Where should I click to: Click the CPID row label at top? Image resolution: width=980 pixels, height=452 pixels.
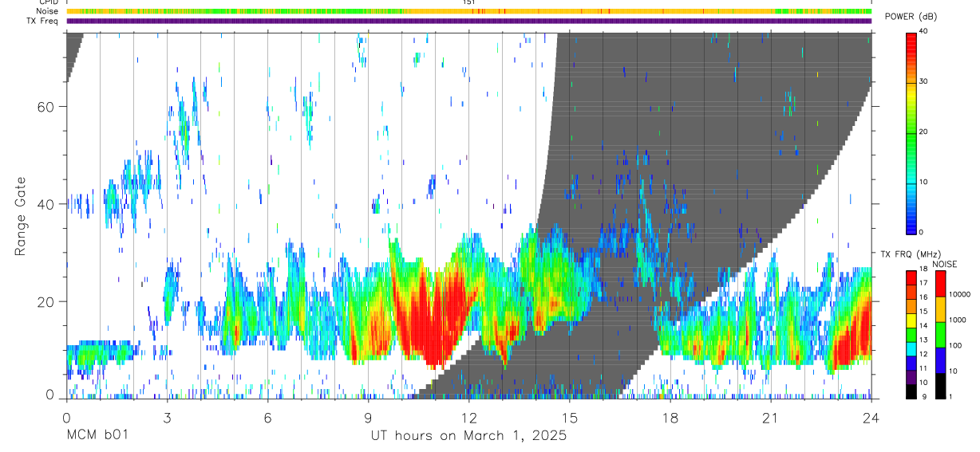pyautogui.click(x=49, y=2)
